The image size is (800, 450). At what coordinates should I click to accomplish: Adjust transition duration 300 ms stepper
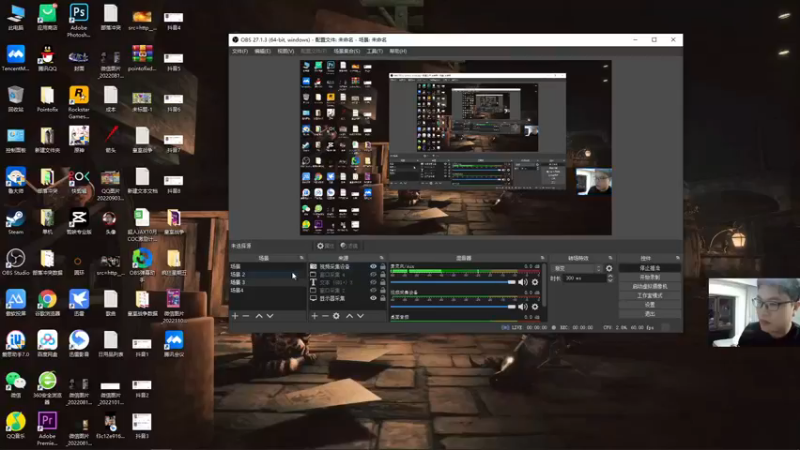point(610,278)
